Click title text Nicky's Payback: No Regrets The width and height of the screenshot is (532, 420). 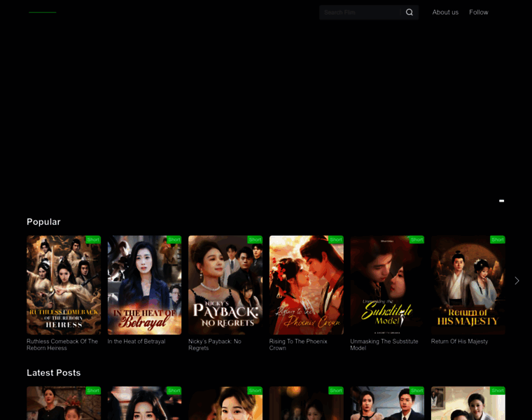coord(215,344)
